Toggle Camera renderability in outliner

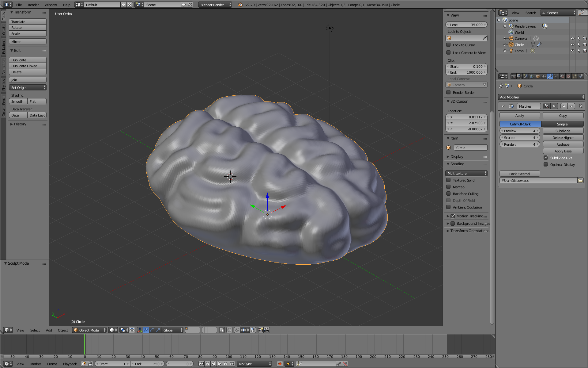pyautogui.click(x=585, y=38)
